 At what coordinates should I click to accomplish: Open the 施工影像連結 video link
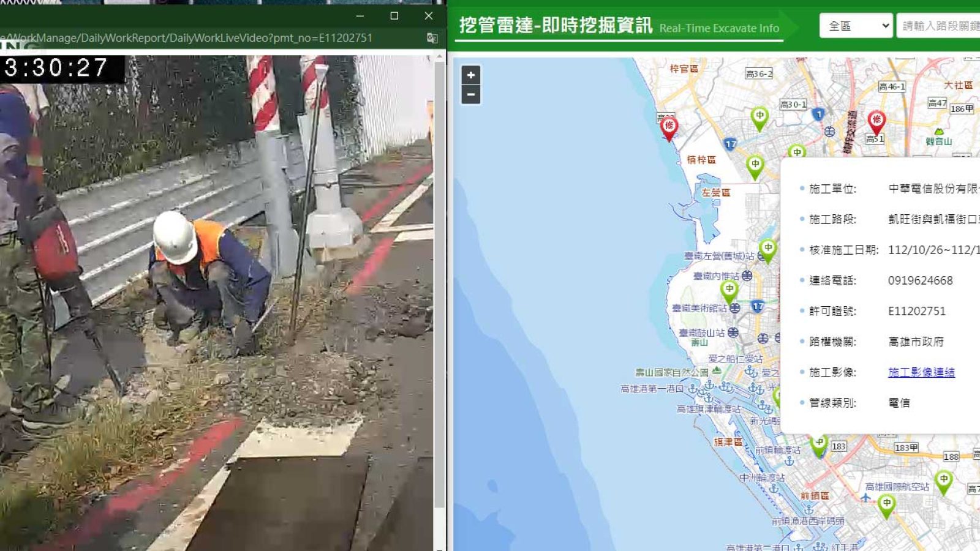pos(921,372)
